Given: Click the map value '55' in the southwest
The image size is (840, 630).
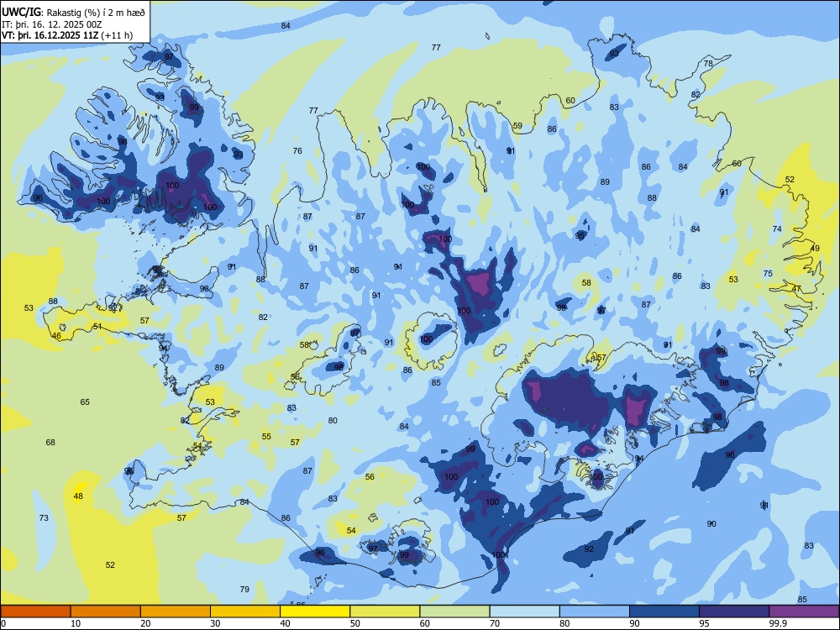Looking at the screenshot, I should pos(266,437).
